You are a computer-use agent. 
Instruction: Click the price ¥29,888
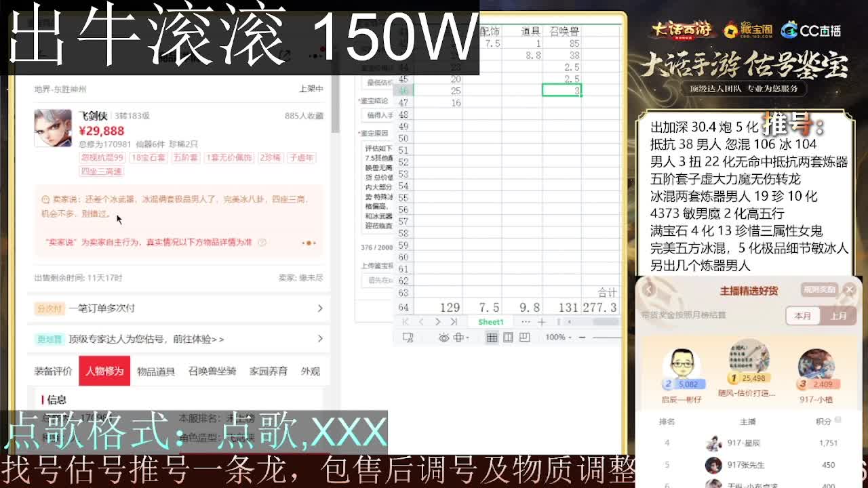point(102,131)
